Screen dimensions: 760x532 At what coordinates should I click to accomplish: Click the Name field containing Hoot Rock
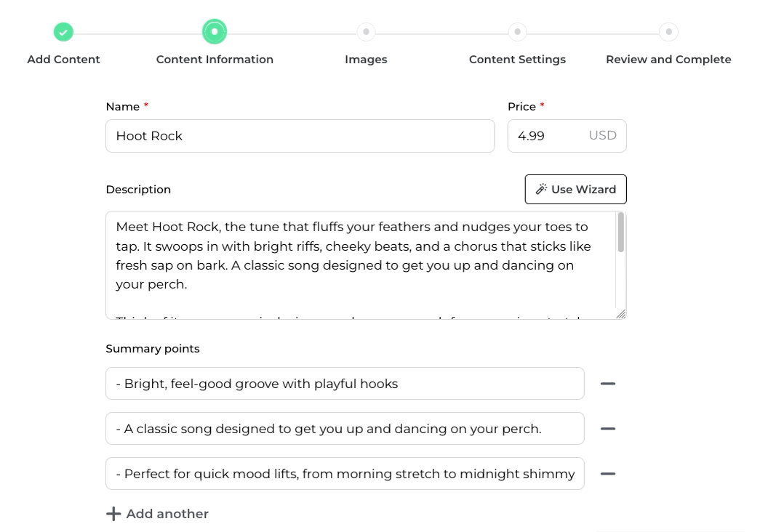300,136
